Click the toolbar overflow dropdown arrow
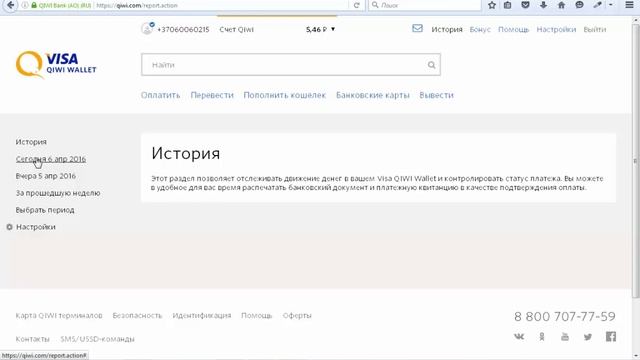640x360 pixels. pos(611,5)
